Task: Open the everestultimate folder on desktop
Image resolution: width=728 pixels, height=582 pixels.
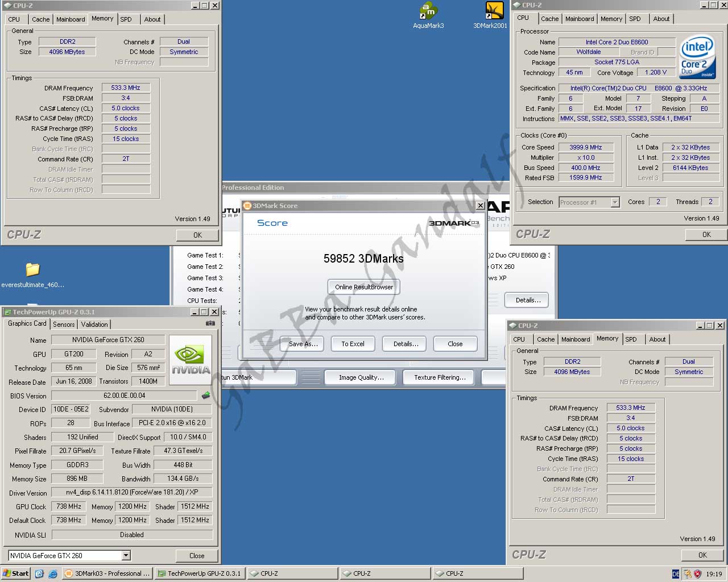Action: coord(32,275)
